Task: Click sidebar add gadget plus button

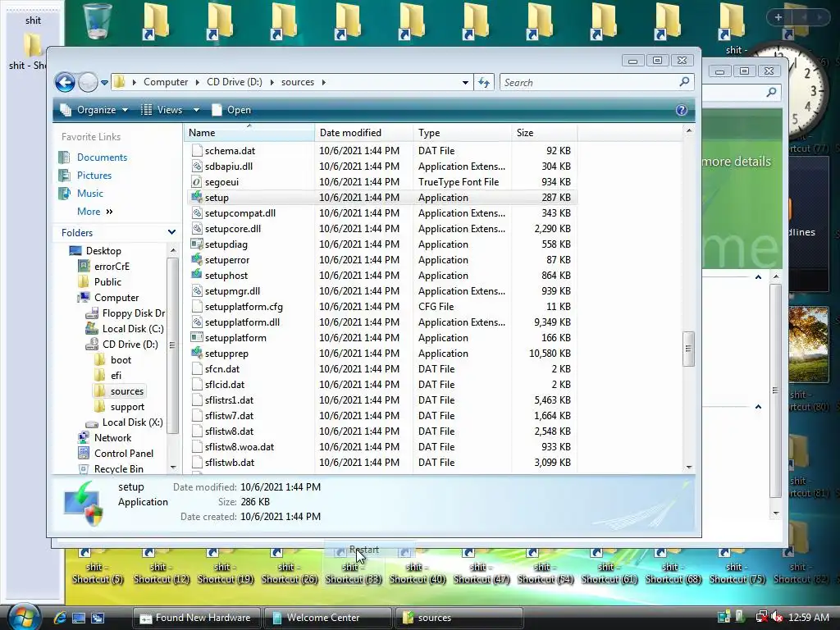Action: pos(778,17)
